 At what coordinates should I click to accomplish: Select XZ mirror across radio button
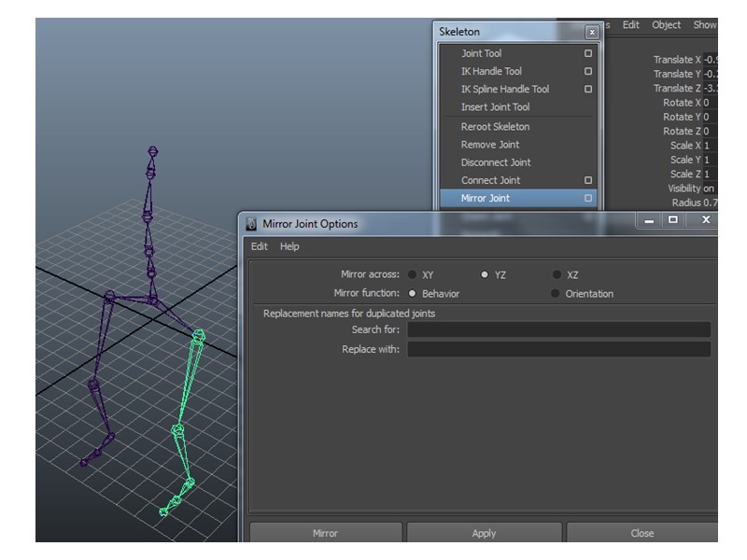[557, 274]
